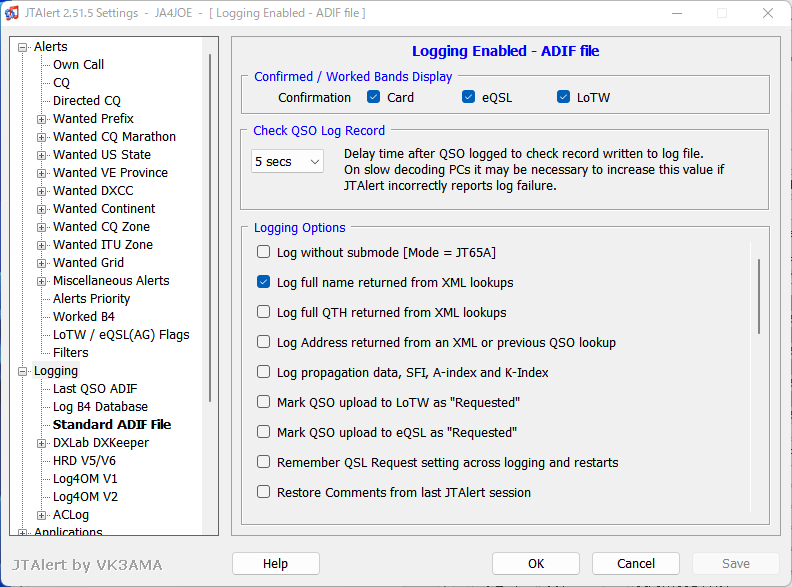Disable Log full name from XML lookups
Screen dimensions: 792x587
tap(263, 282)
